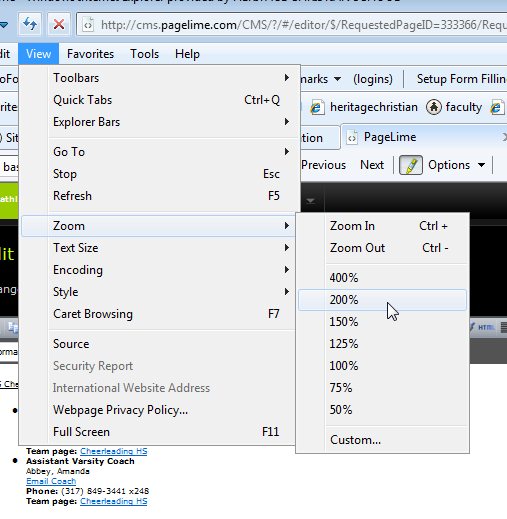The image size is (507, 519).
Task: Click the heritagechristian favorite IE icon
Action: 316,107
